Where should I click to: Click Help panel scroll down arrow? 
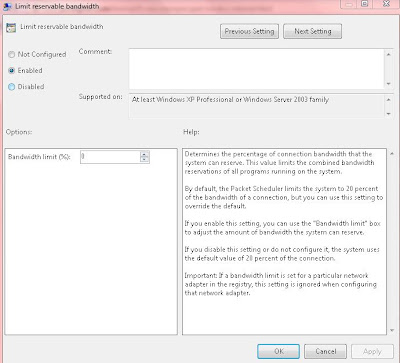tap(392, 330)
